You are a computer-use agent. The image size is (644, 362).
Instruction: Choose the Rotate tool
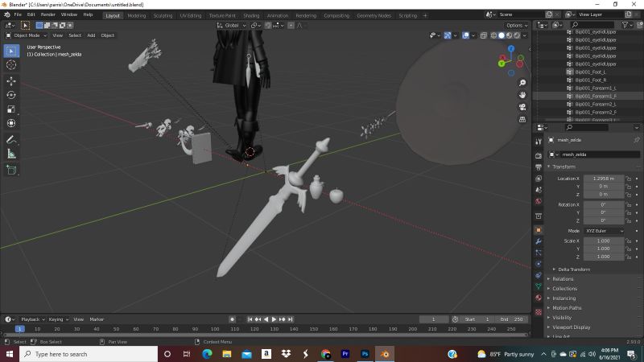(11, 95)
